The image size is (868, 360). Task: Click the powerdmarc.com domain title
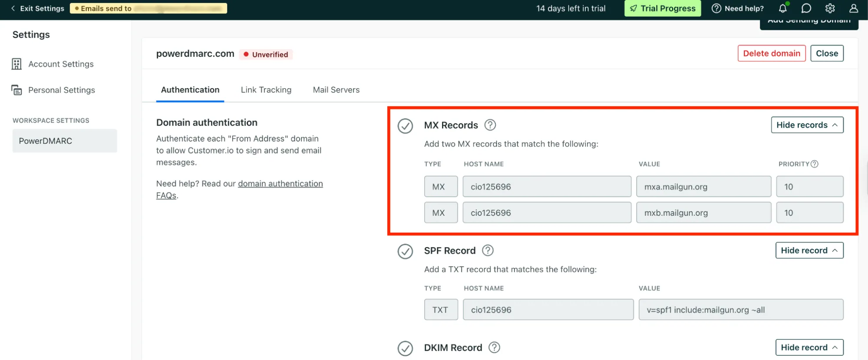(x=195, y=54)
